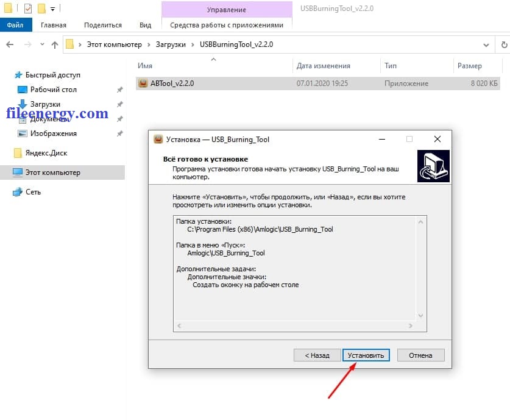
Task: Click the down arrow of the summary vertical scrollbar
Action: pyautogui.click(x=420, y=315)
